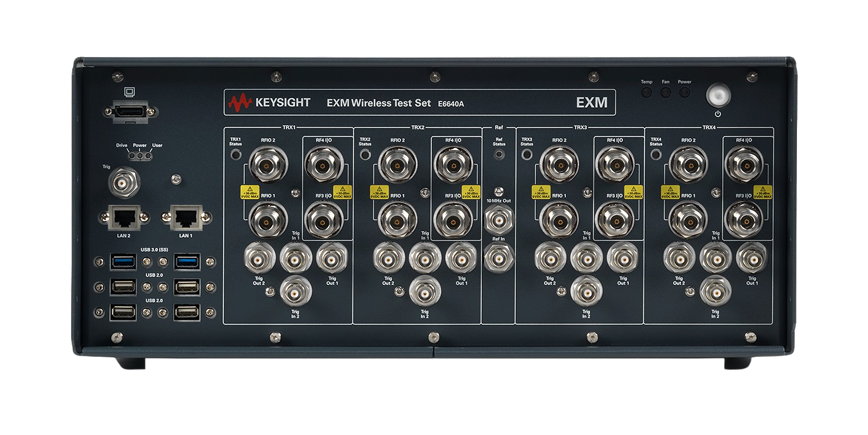This screenshot has height=435, width=868.
Task: Click the TRX2 RF4 I|O connector
Action: click(454, 163)
